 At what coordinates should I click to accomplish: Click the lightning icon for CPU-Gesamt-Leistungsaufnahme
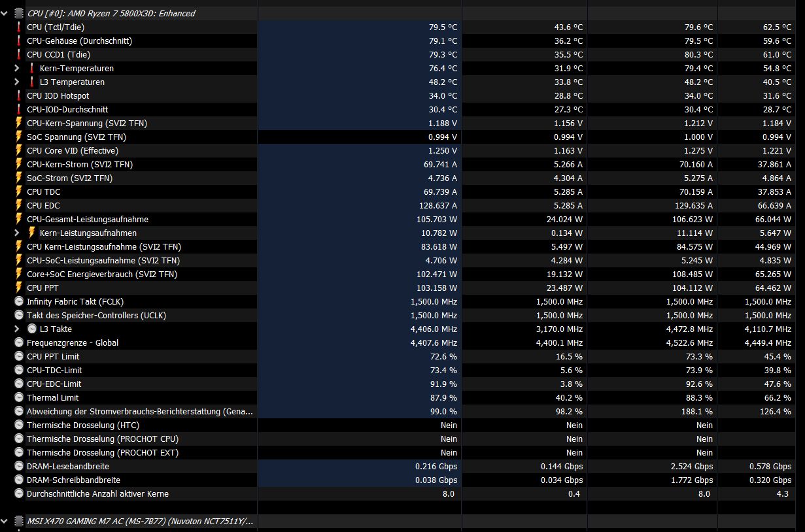pos(18,219)
